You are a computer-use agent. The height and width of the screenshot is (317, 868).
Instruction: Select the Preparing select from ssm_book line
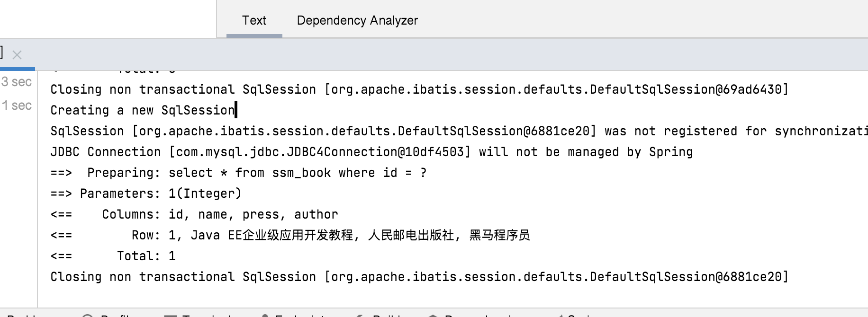coord(237,172)
